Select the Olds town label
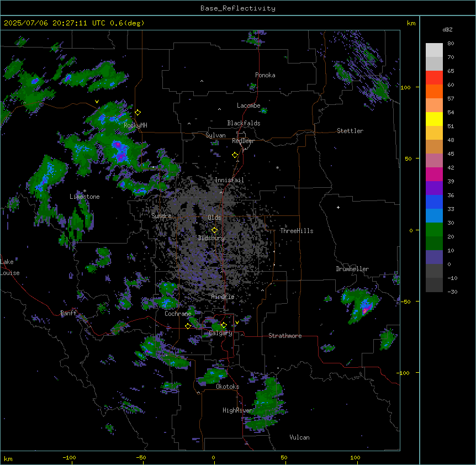476x465 pixels. (214, 218)
